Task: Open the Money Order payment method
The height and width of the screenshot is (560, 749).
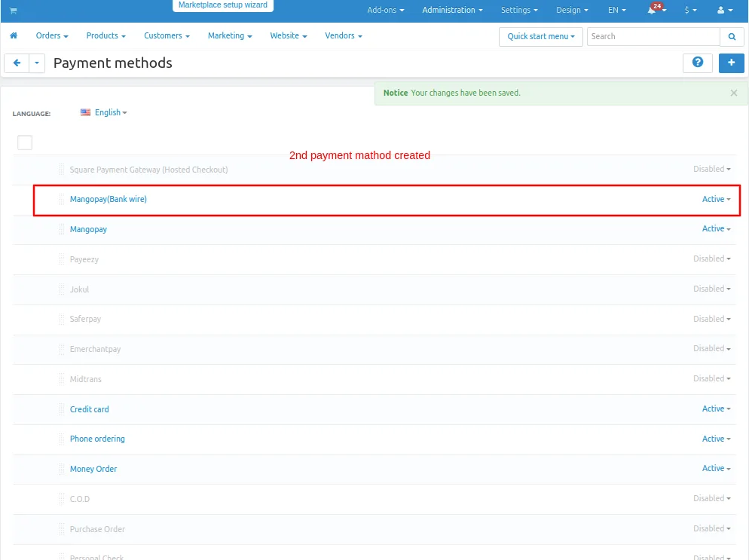Action: [93, 470]
